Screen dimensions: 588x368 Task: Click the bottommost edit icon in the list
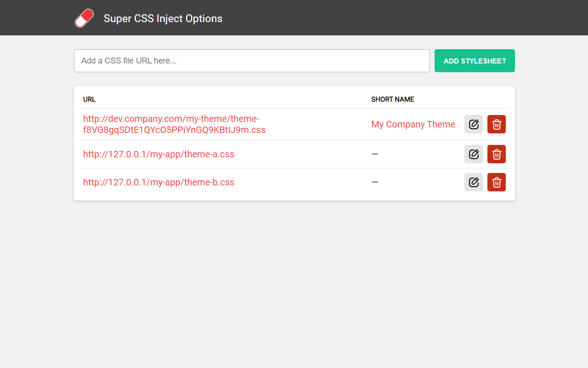click(x=474, y=182)
